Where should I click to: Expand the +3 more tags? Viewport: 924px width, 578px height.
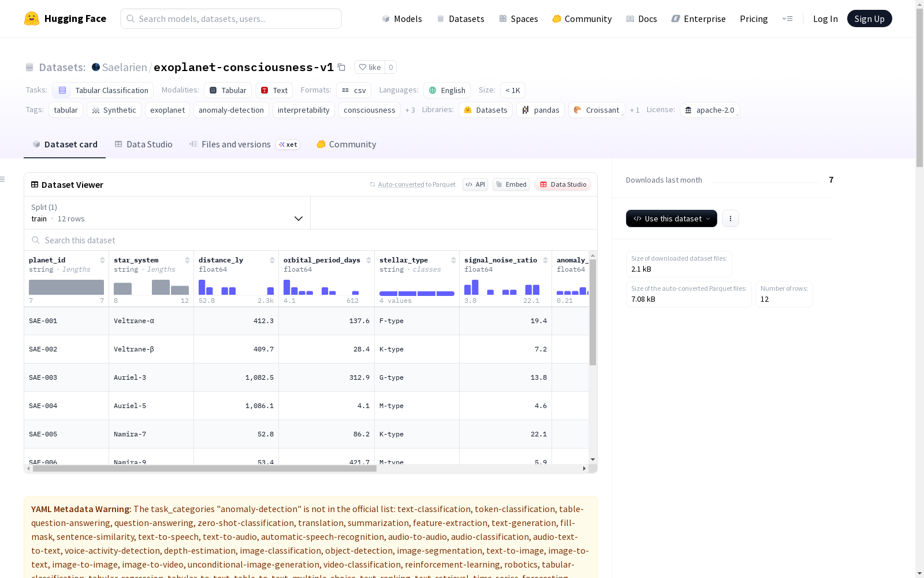pos(410,110)
